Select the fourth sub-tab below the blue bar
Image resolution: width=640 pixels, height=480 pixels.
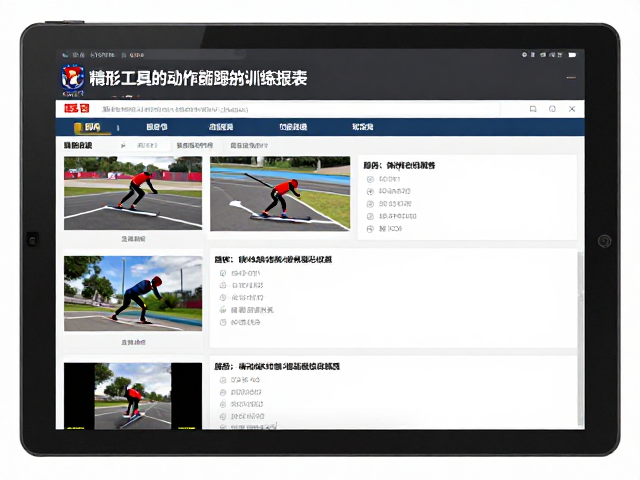(249, 145)
